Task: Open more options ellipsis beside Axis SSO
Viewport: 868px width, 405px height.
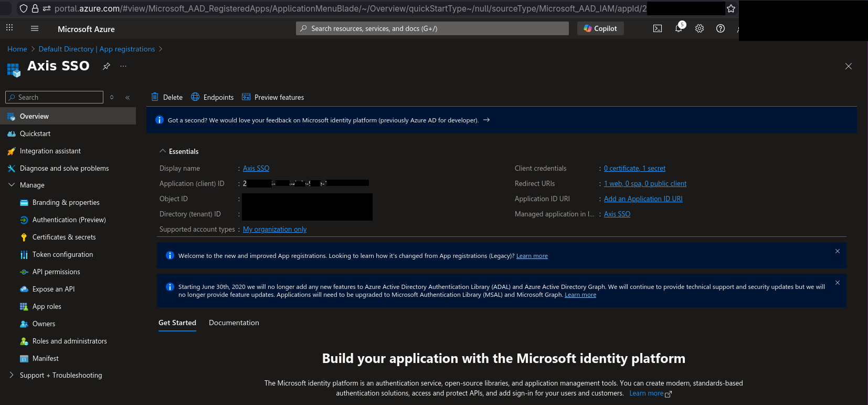Action: 123,66
